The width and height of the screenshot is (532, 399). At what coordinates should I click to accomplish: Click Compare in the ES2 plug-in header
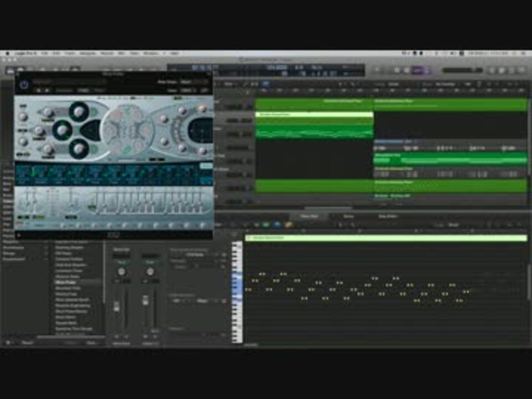click(64, 90)
